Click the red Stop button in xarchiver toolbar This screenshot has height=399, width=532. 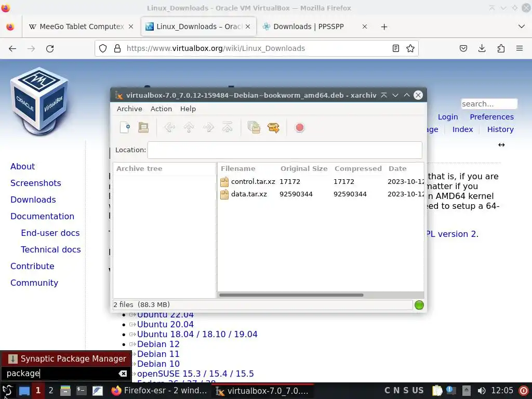click(x=300, y=128)
